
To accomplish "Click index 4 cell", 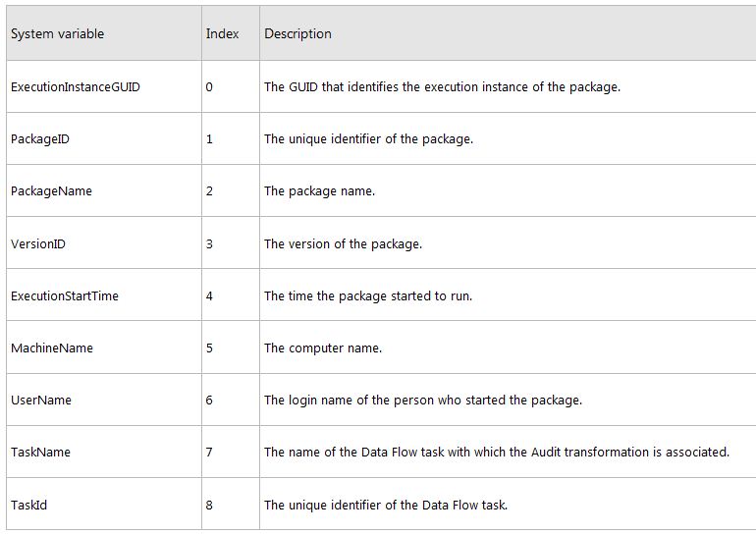I will click(209, 295).
